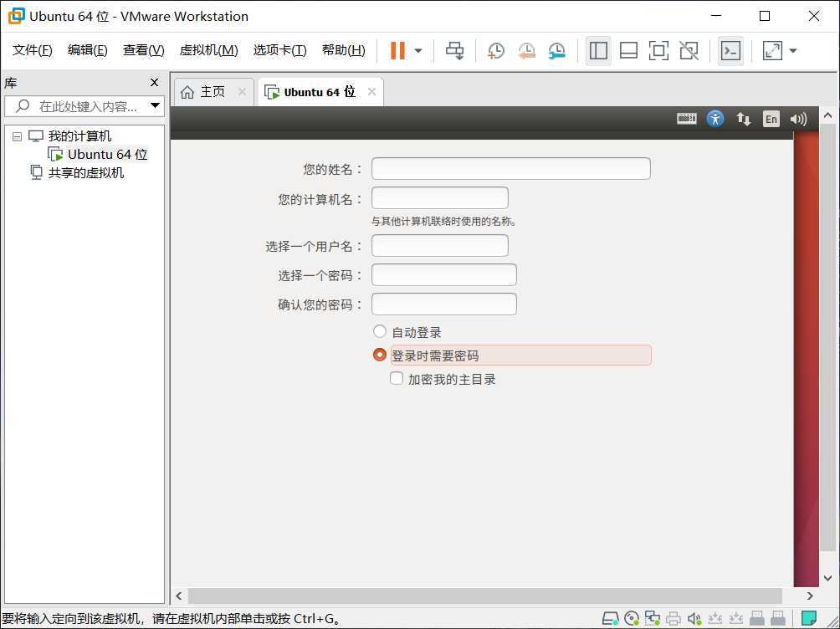Click the hard disk status bar icon

pos(610,619)
